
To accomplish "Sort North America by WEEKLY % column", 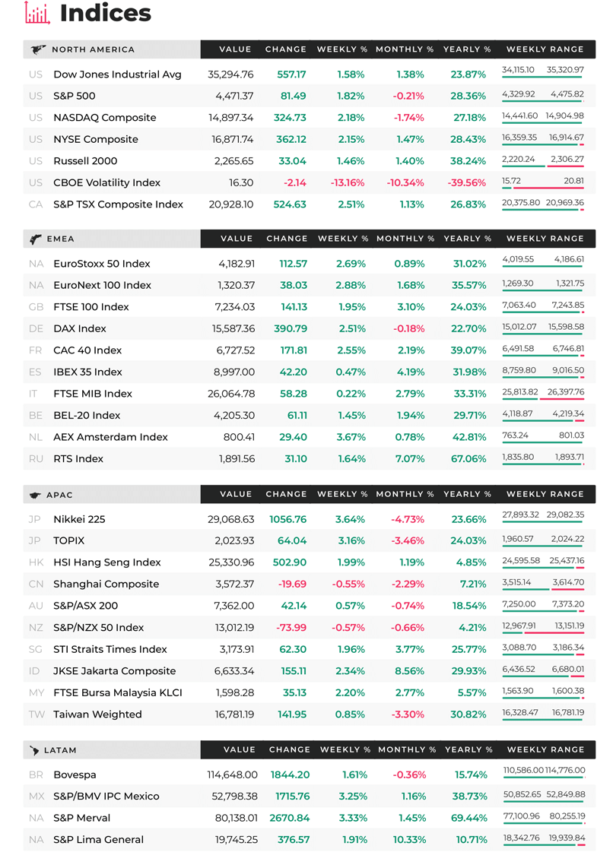I will pos(341,49).
